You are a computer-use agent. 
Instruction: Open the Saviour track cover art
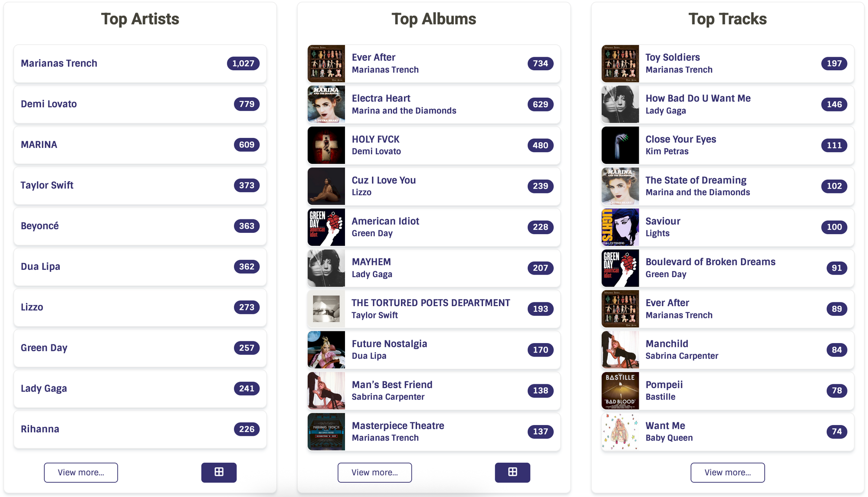620,227
